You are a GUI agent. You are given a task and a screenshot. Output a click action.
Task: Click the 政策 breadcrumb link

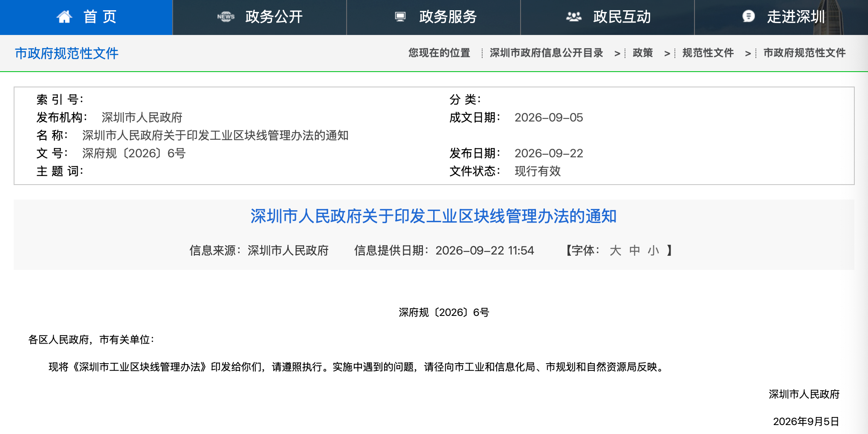point(642,53)
